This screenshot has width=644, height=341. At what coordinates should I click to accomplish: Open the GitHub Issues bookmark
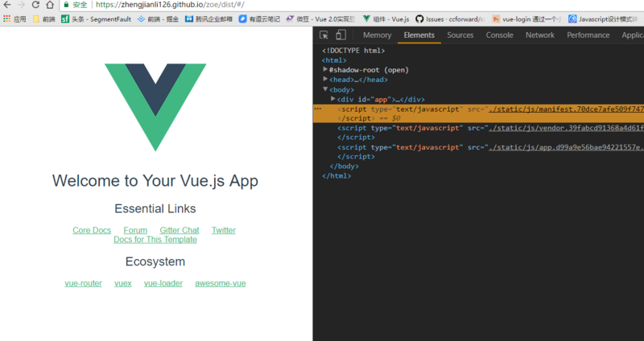coord(450,18)
